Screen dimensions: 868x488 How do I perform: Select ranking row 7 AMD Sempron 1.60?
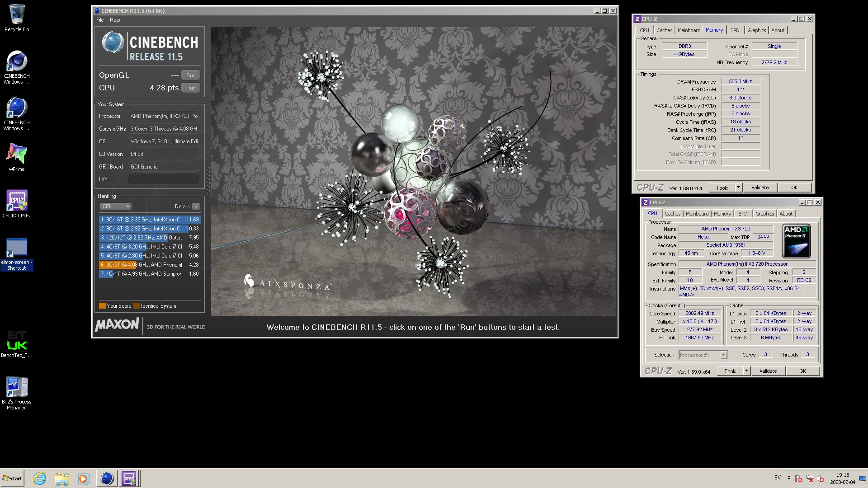pos(150,274)
